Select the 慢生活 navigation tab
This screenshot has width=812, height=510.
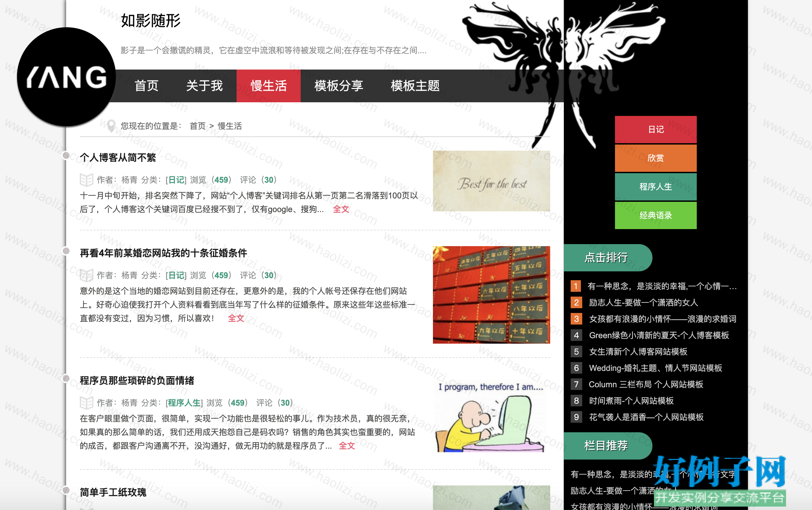(x=269, y=86)
